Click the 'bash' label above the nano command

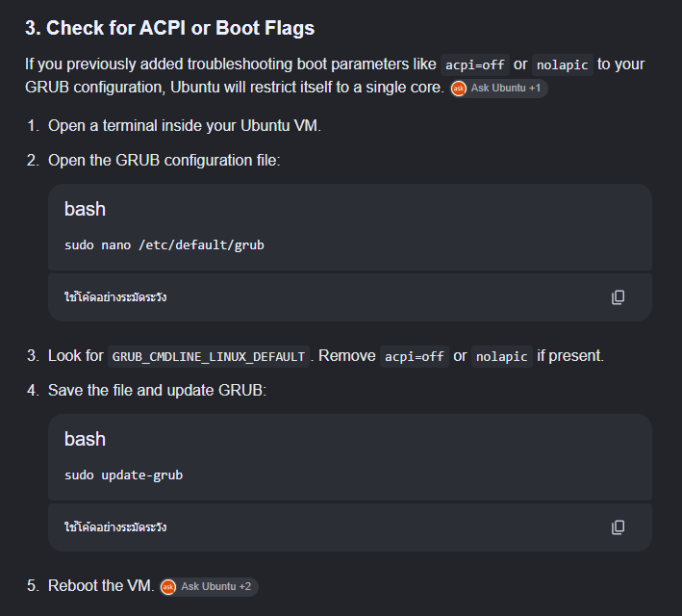click(x=86, y=210)
